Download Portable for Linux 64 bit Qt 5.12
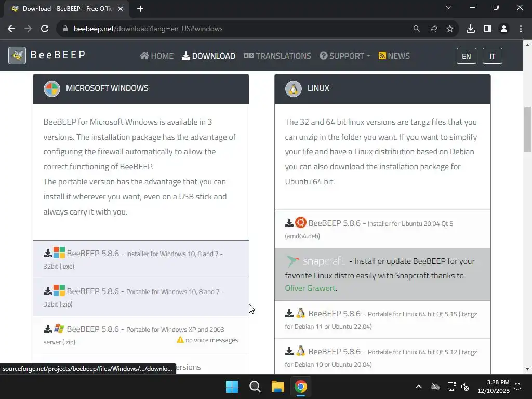This screenshot has width=532, height=399. (382, 357)
